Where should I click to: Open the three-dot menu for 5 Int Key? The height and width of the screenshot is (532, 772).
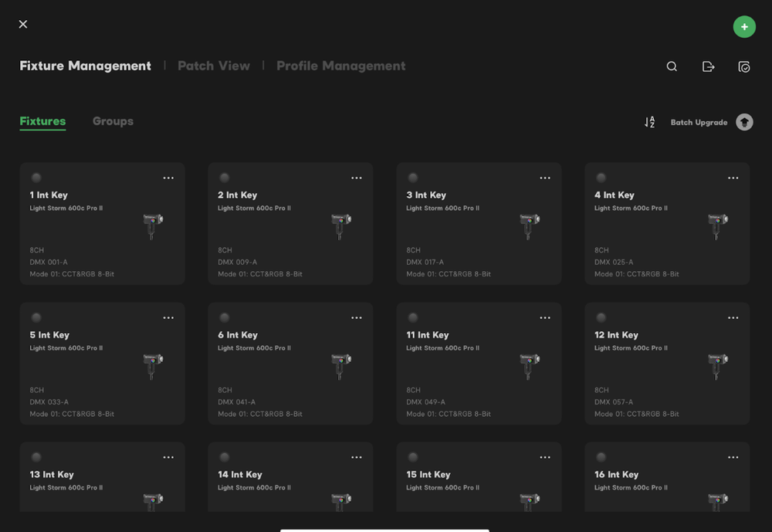[168, 318]
